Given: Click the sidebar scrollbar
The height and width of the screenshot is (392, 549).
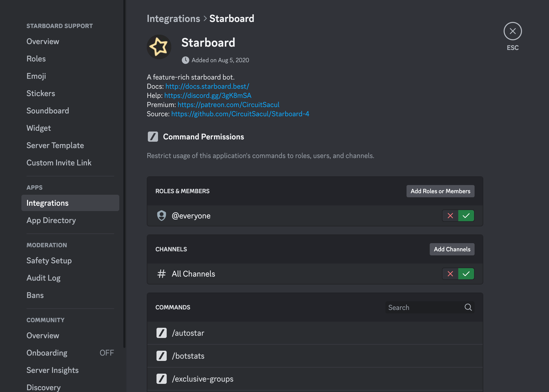Looking at the screenshot, I should coord(124,173).
